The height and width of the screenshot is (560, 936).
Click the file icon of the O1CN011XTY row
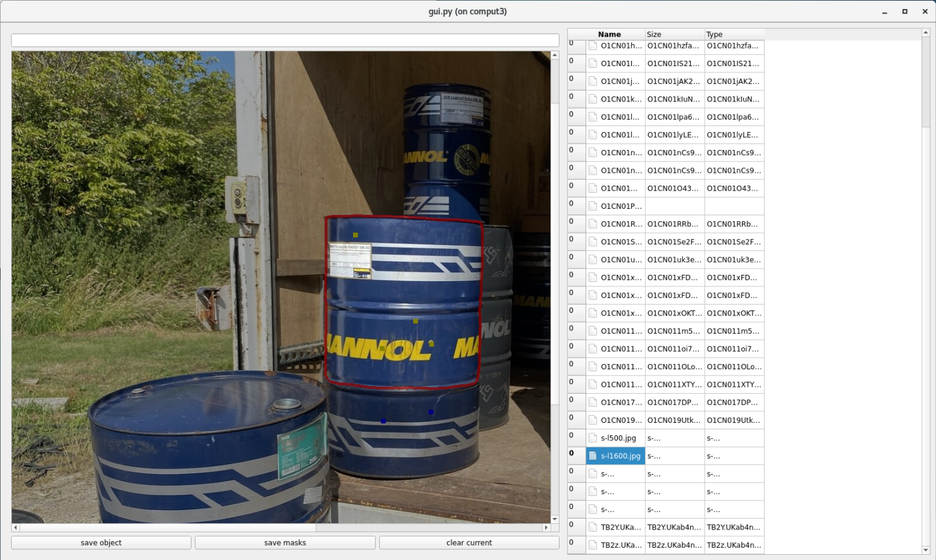[593, 385]
